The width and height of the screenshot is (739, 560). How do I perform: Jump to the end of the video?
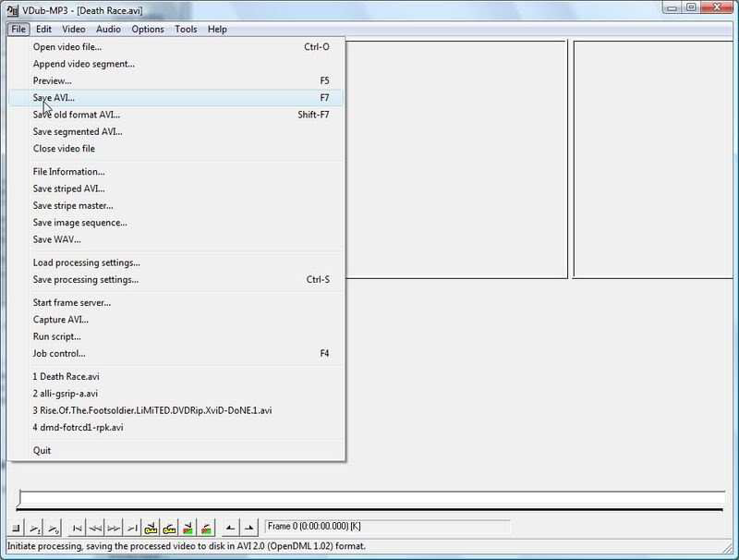click(132, 528)
